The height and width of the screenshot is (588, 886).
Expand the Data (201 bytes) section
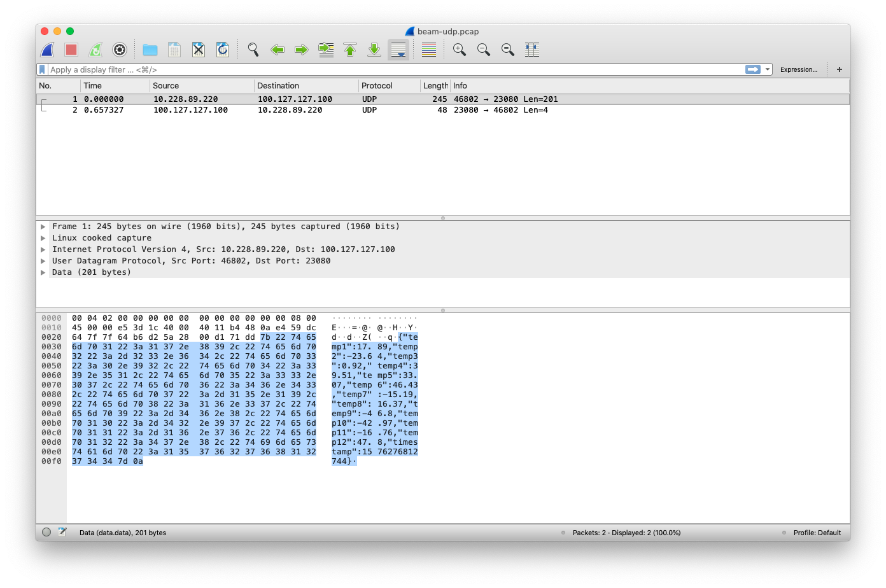point(43,272)
